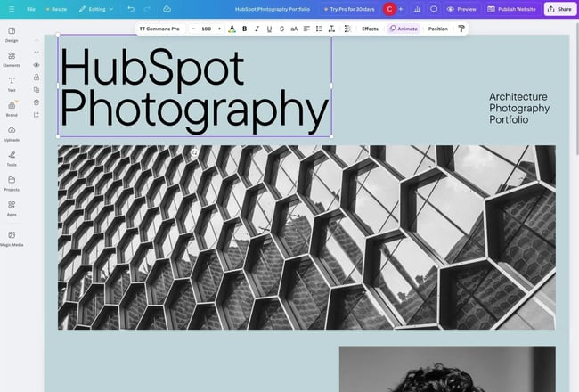Lock the page with padlock icon
Screen dimensions: 579x392
pyautogui.click(x=37, y=78)
